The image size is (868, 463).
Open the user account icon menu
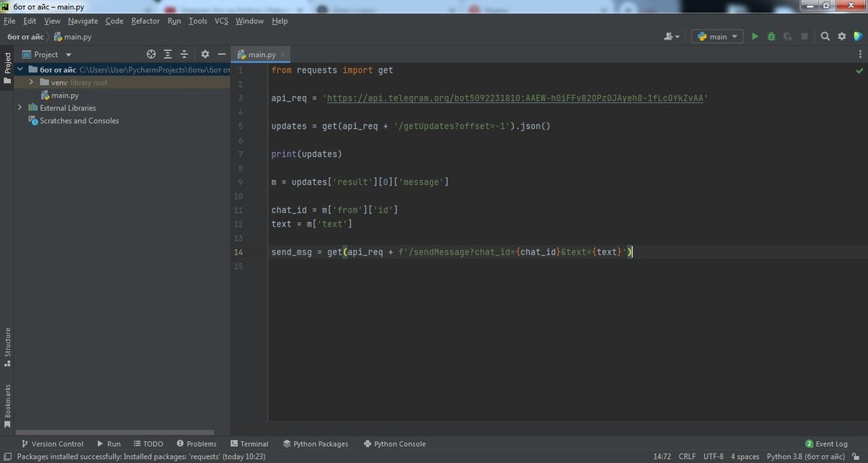click(x=671, y=36)
